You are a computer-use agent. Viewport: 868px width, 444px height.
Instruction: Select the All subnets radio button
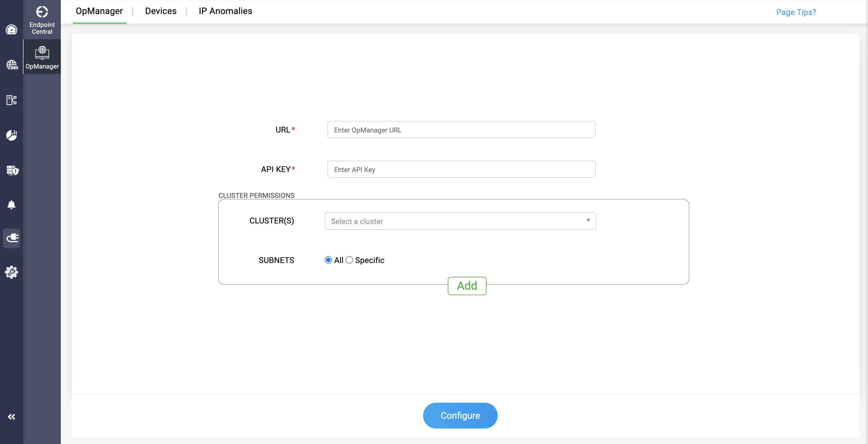(328, 260)
